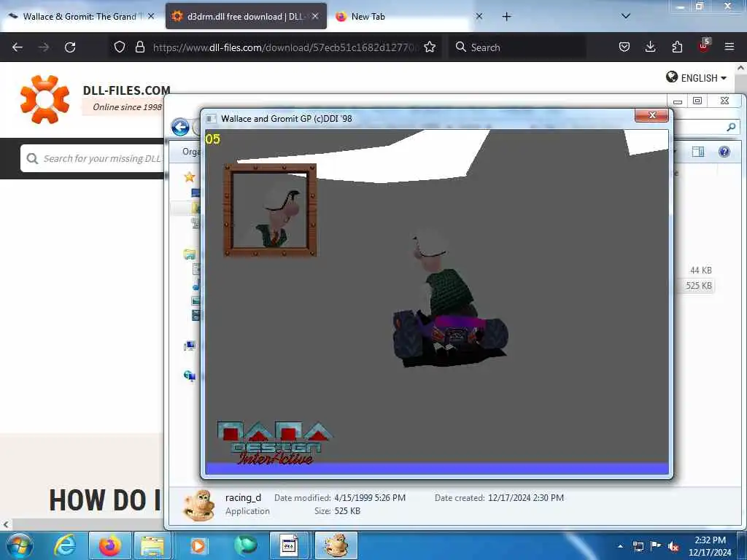Bookmark this page with star icon
Viewport: 747px width, 560px height.
[x=430, y=47]
